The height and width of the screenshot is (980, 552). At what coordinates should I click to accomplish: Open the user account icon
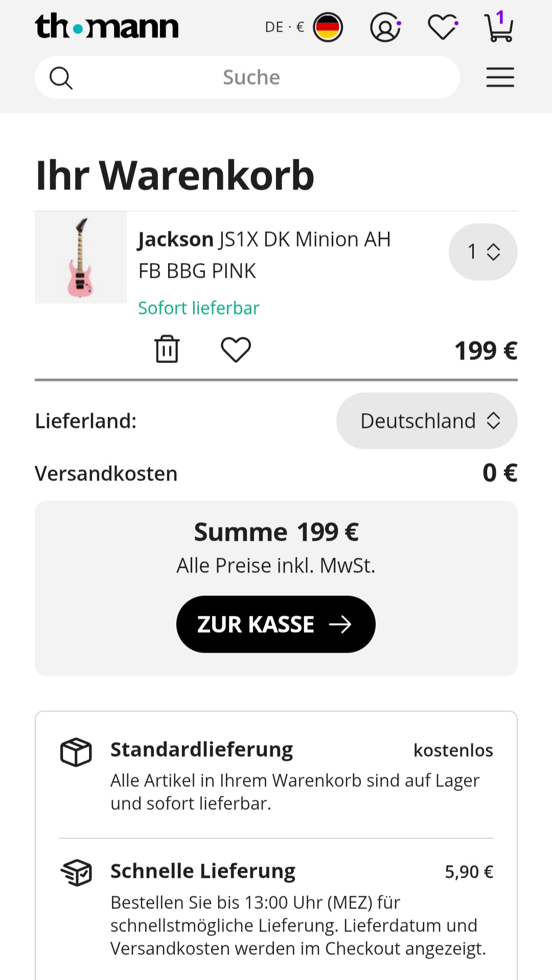coord(385,27)
